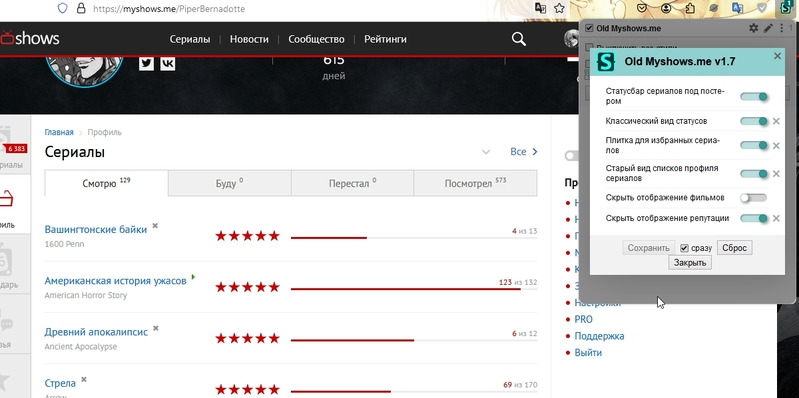Toggle Старый вид списков профиля сериалов switch
Image resolution: width=799 pixels, height=398 pixels.
754,174
